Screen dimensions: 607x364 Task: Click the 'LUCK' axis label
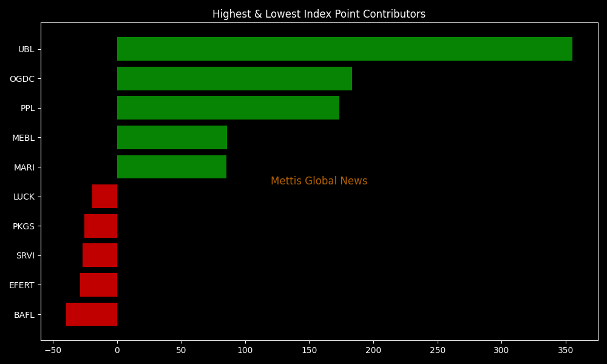pyautogui.click(x=24, y=197)
